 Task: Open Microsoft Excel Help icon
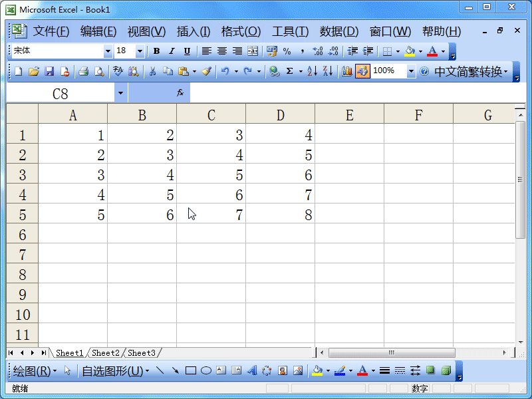[x=424, y=72]
